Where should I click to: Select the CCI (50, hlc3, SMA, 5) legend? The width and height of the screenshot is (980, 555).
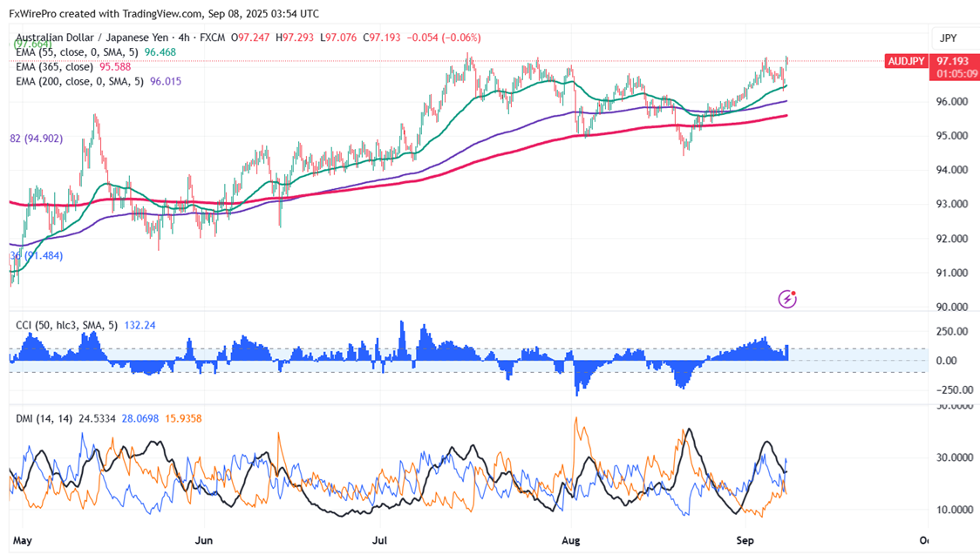pos(67,325)
